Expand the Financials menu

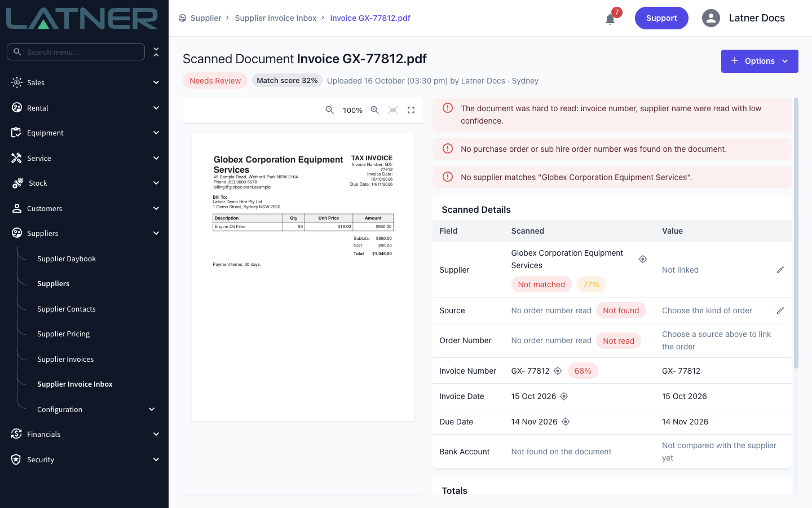[85, 434]
